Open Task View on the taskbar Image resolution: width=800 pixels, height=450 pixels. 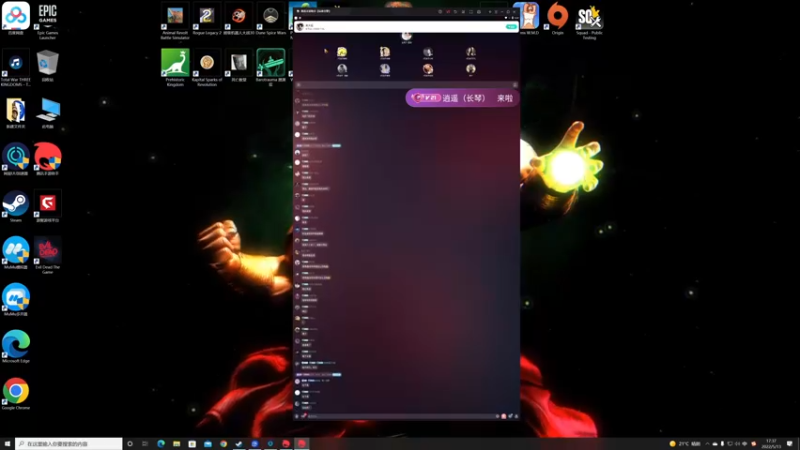click(x=145, y=444)
